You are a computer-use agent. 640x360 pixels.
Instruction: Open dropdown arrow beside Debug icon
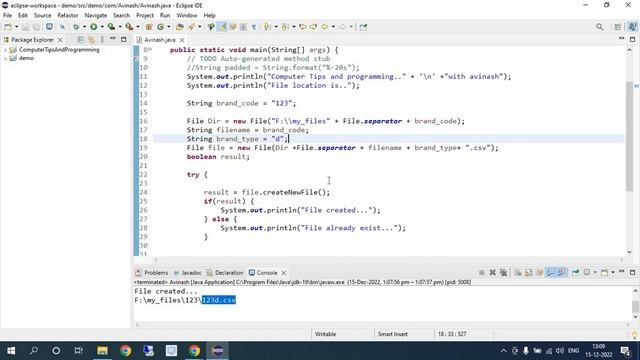point(84,27)
